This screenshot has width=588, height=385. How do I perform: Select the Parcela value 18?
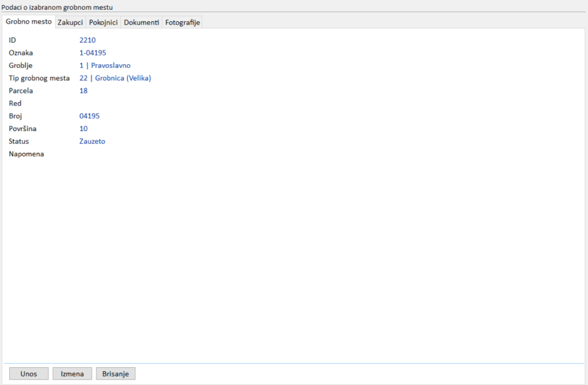pyautogui.click(x=83, y=91)
